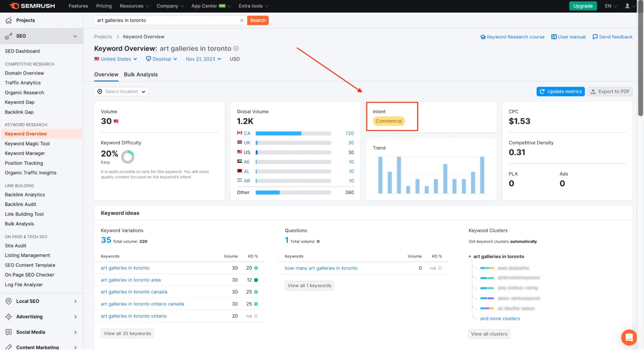Image resolution: width=644 pixels, height=350 pixels.
Task: Click the Social Media icon
Action: click(9, 332)
